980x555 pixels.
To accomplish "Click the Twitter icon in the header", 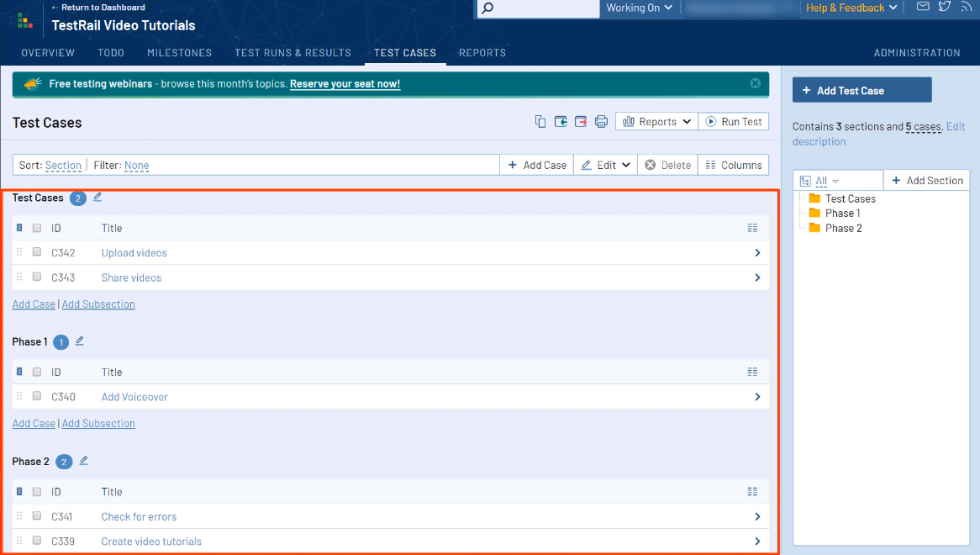I will pyautogui.click(x=945, y=8).
